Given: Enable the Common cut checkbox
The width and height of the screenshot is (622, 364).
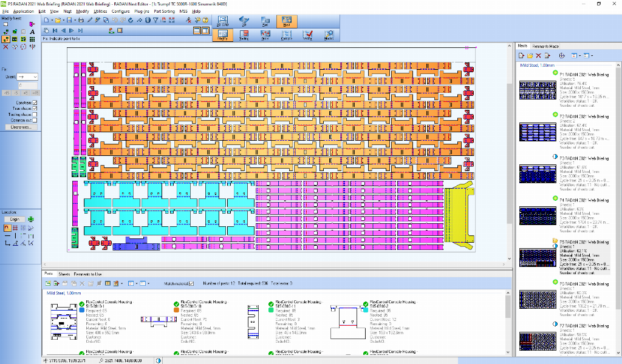Looking at the screenshot, I should pyautogui.click(x=35, y=121).
